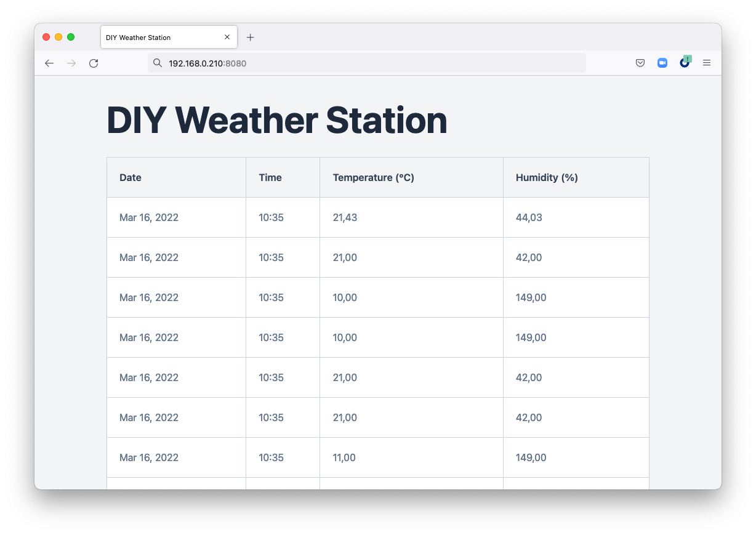Click the temperature value 11,00
Screen dimensions: 756x535
[344, 457]
